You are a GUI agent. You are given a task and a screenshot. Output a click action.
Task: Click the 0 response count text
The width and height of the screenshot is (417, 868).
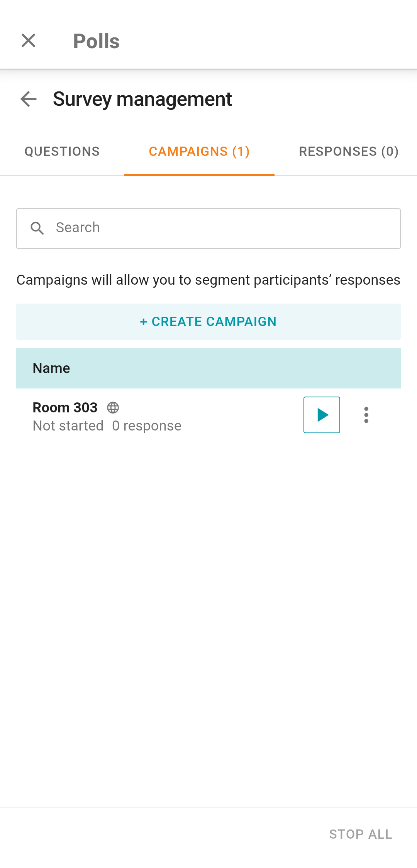(x=147, y=426)
